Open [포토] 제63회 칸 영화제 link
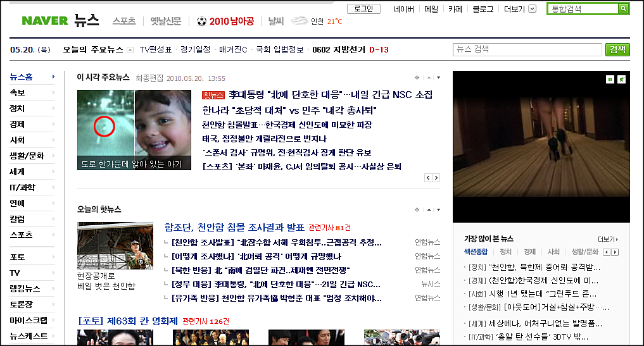Screen dimensions: 644x346 pyautogui.click(x=128, y=321)
